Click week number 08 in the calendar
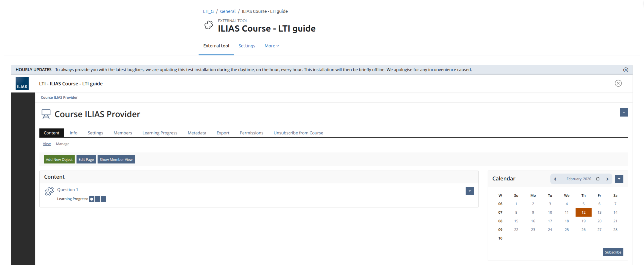This screenshot has width=644, height=265. coord(500,221)
